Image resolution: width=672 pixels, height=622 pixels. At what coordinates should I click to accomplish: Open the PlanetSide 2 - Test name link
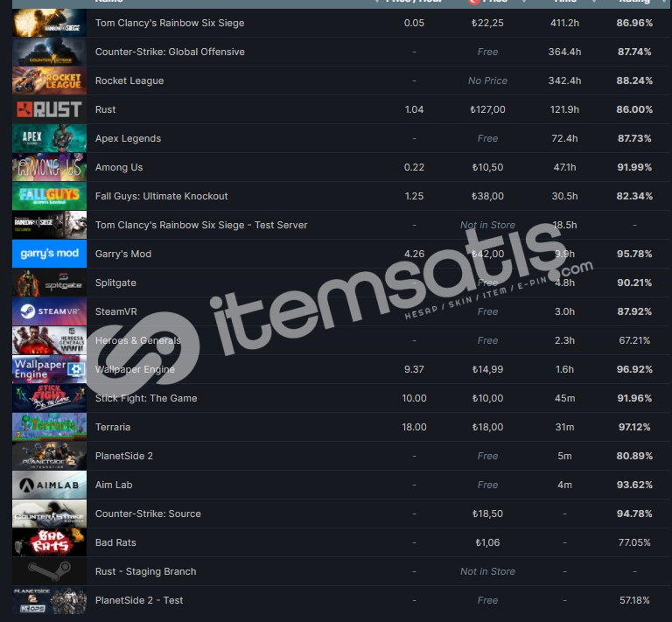[x=139, y=601]
